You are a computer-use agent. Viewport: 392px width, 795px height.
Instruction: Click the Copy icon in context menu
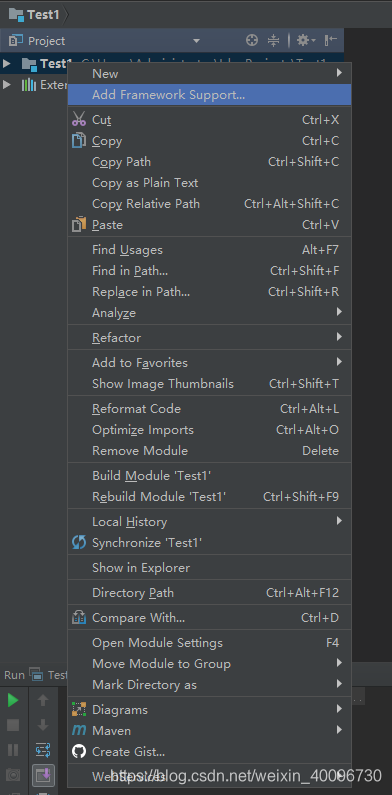79,140
